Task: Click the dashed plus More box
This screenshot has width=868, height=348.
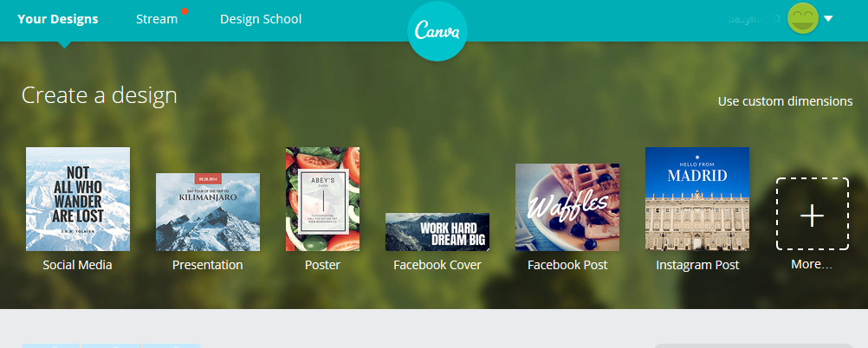Action: click(812, 214)
